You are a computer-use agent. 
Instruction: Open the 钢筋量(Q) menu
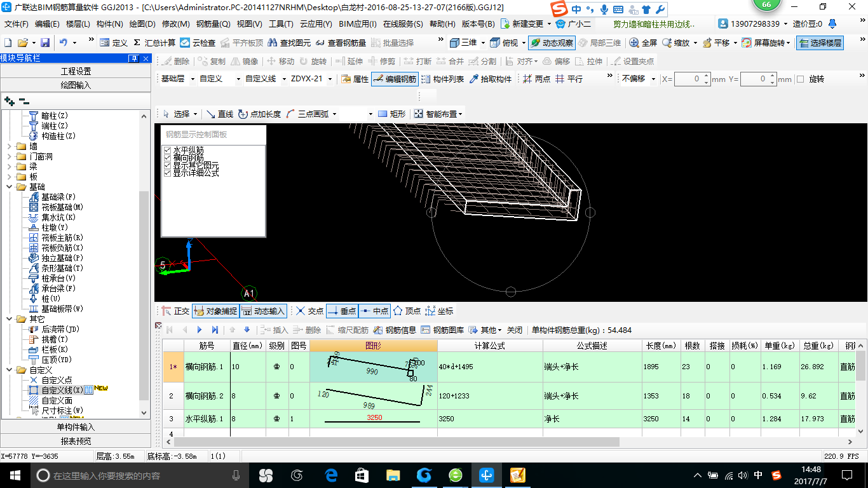[x=213, y=24]
